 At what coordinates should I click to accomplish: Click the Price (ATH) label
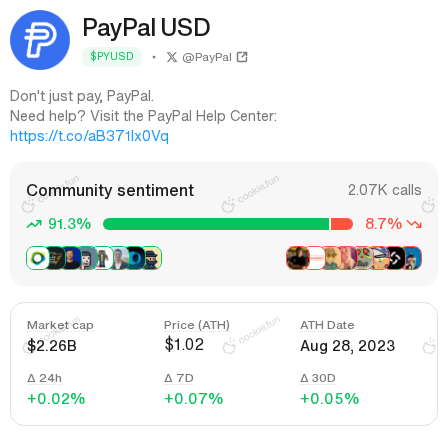197,325
